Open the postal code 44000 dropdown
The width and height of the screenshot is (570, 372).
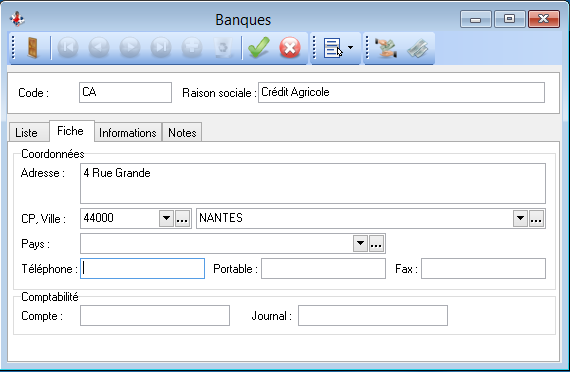coord(166,219)
